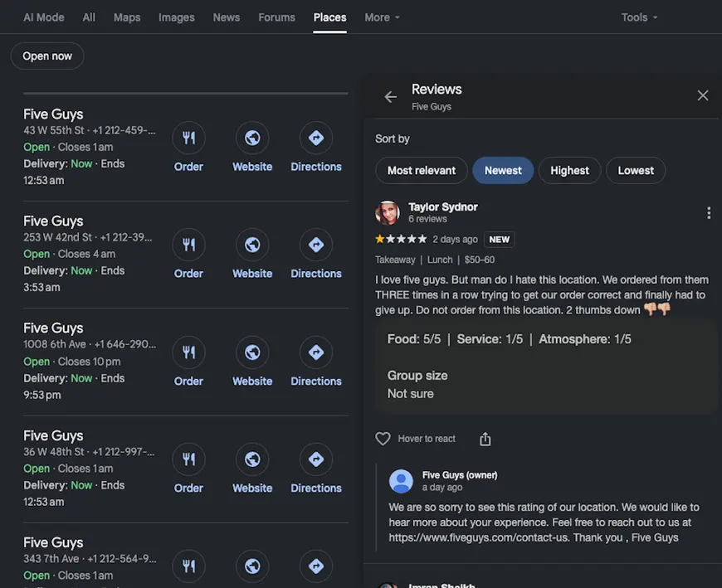The image size is (722, 588).
Task: Click Taylor Sydnor reviewer name
Action: point(443,207)
